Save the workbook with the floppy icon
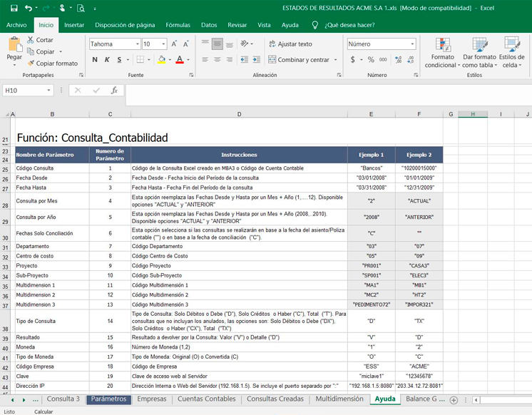 14,8
